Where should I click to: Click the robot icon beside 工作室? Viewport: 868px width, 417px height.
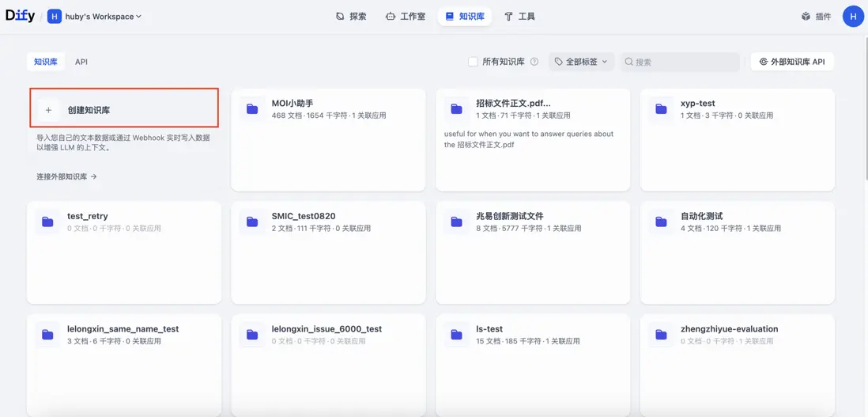click(390, 17)
